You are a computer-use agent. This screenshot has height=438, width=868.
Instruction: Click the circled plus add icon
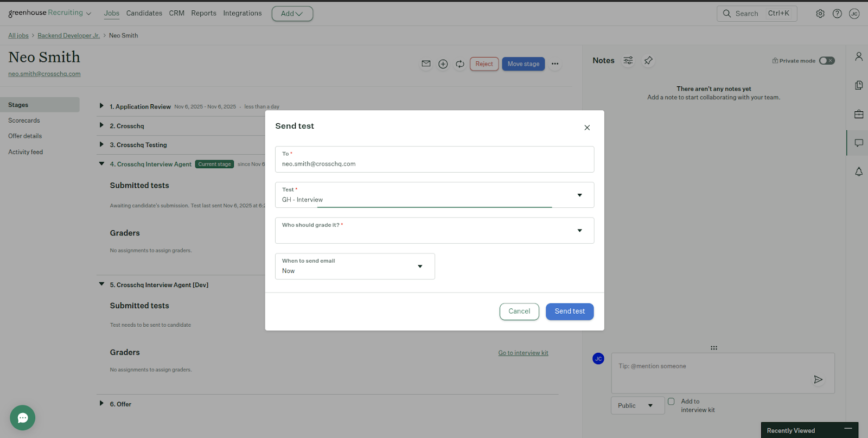tap(443, 64)
